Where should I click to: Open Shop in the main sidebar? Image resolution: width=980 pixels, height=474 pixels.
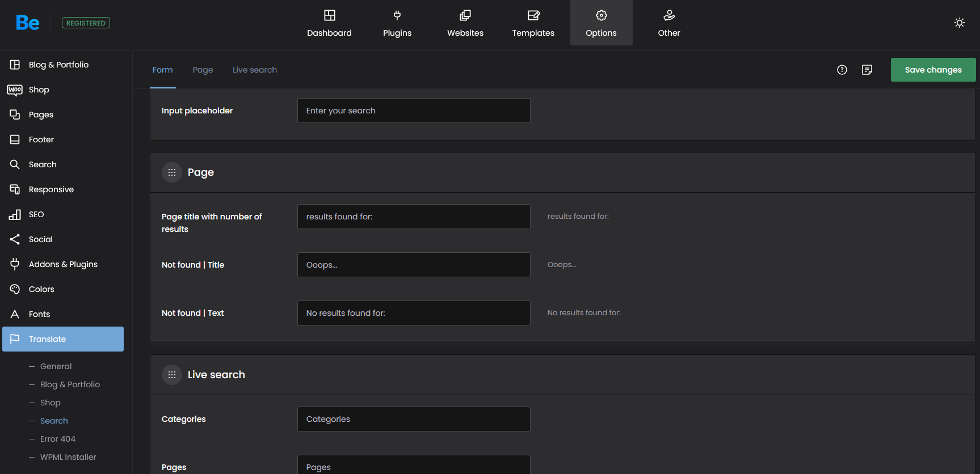pos(62,90)
